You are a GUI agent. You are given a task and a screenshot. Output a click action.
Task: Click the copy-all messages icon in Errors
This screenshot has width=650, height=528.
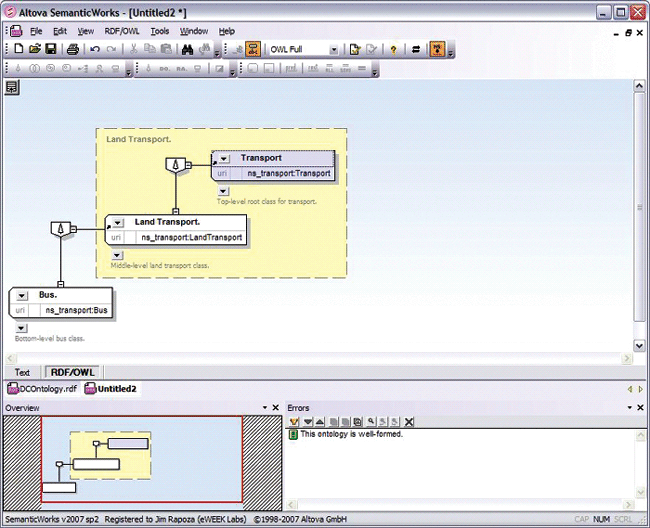tap(357, 422)
